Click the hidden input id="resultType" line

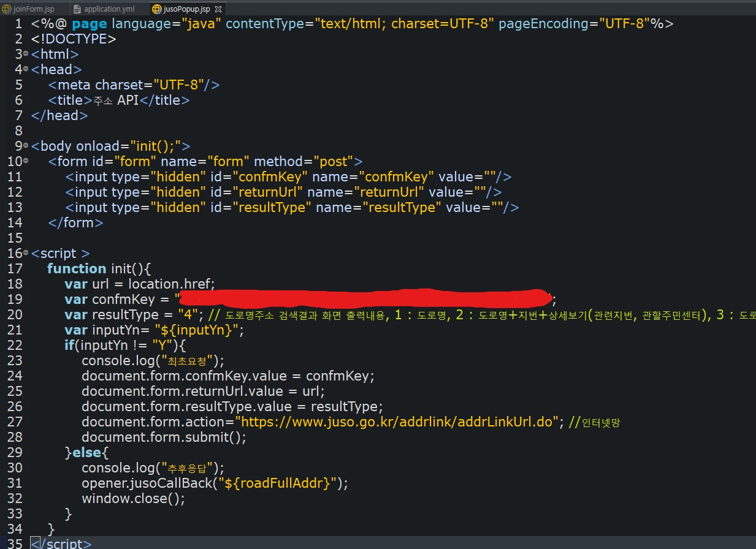pyautogui.click(x=292, y=207)
